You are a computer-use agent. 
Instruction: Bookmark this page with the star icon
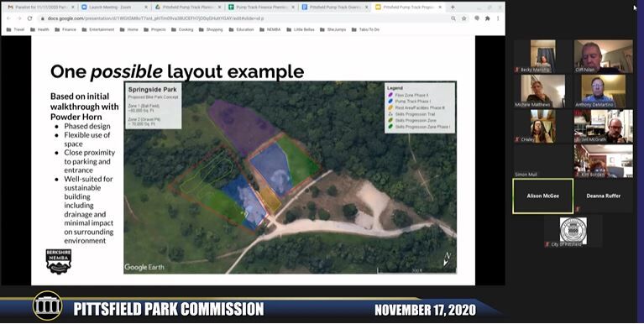(x=464, y=18)
